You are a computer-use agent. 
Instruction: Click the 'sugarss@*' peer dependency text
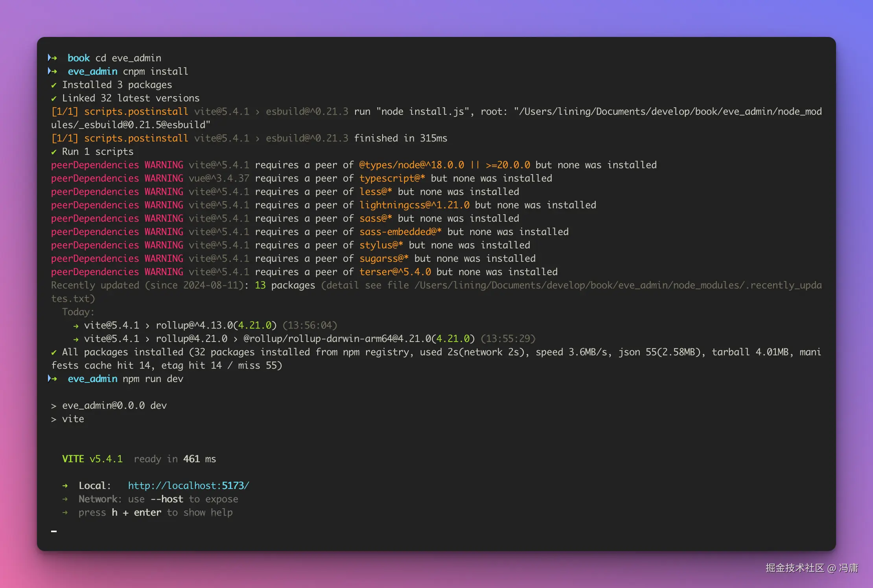(384, 258)
